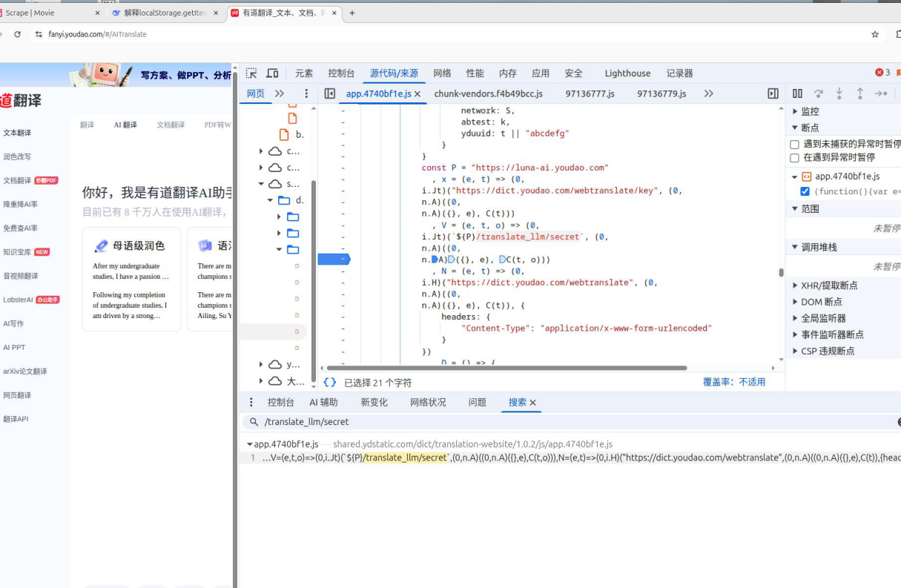This screenshot has width=901, height=588.
Task: Expand the y... cloud domain node
Action: point(261,365)
